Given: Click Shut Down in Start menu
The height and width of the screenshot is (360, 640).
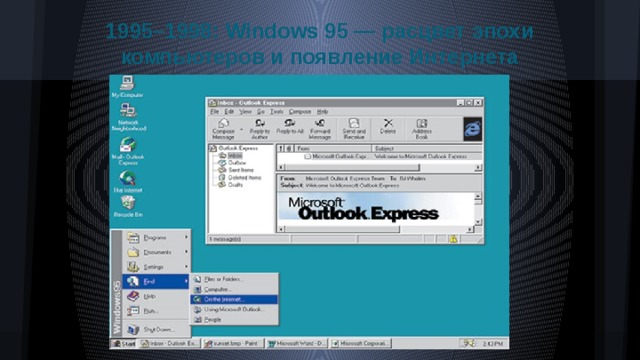Looking at the screenshot, I should tap(156, 329).
